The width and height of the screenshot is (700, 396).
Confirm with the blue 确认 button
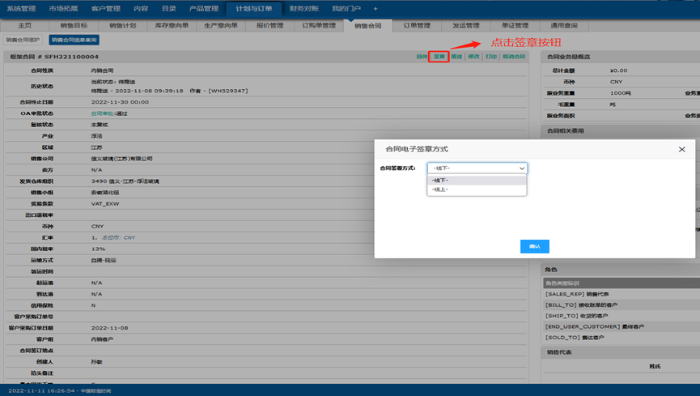(534, 246)
